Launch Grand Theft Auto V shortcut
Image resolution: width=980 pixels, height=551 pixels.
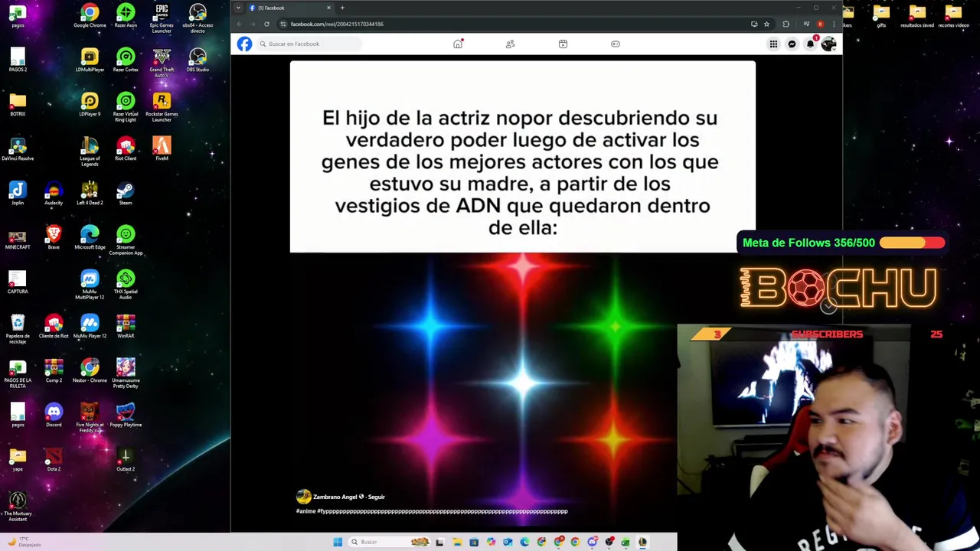[162, 63]
